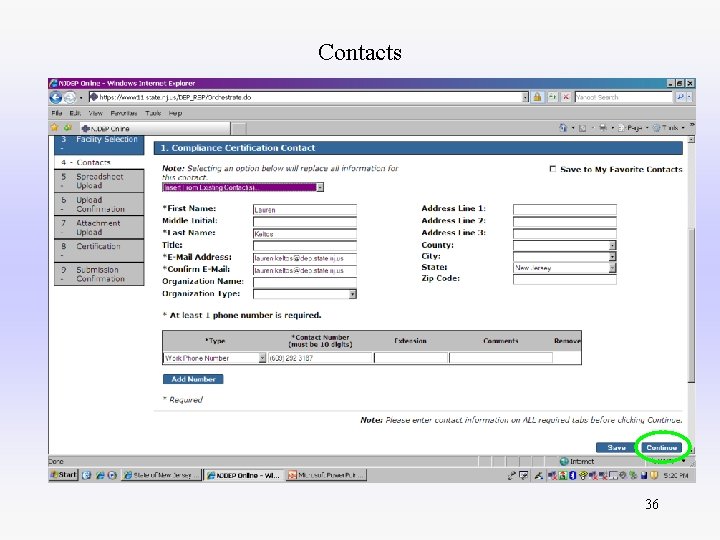Open the City dropdown

565,256
